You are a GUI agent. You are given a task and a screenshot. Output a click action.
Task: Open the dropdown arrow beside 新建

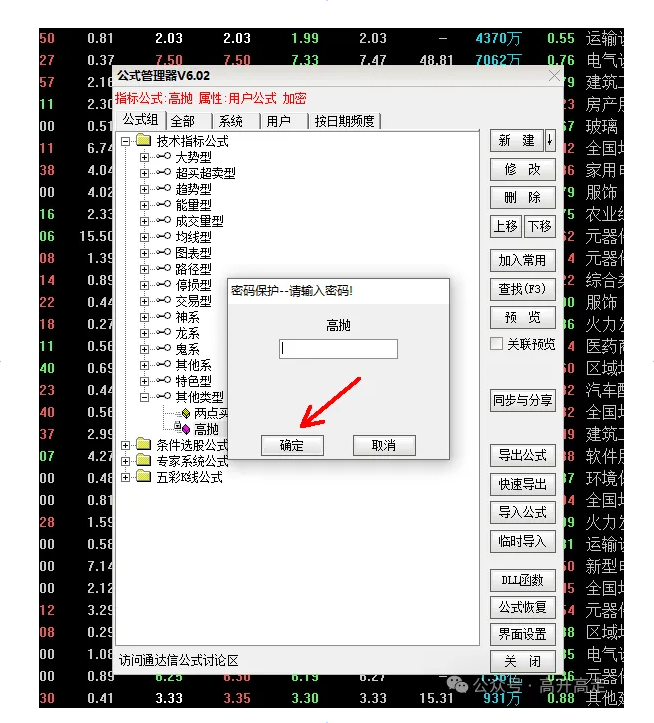coord(550,140)
